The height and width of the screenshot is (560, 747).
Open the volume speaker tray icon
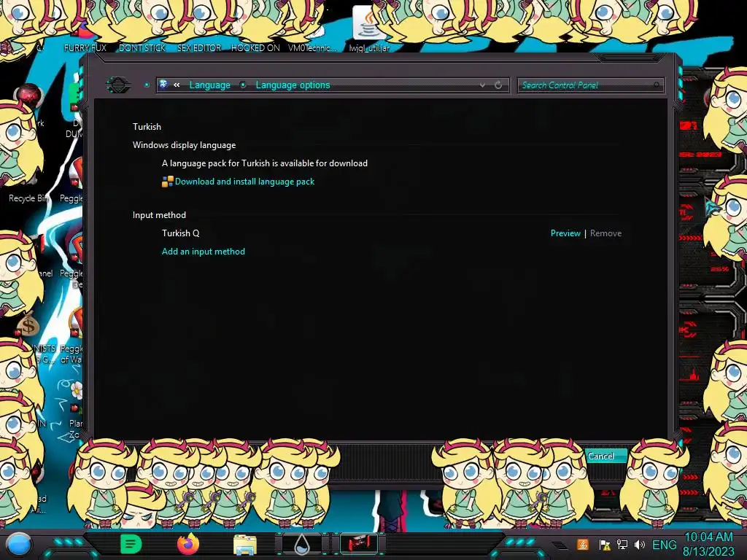tap(639, 545)
